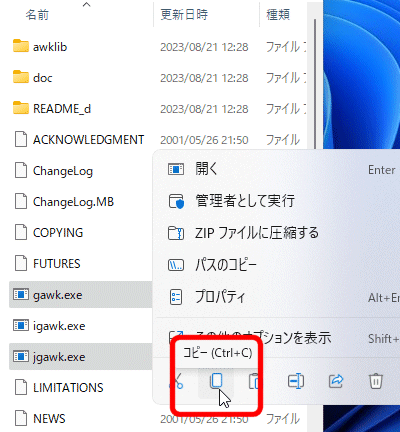
Task: Click the Share icon in context menu
Action: coord(336,381)
